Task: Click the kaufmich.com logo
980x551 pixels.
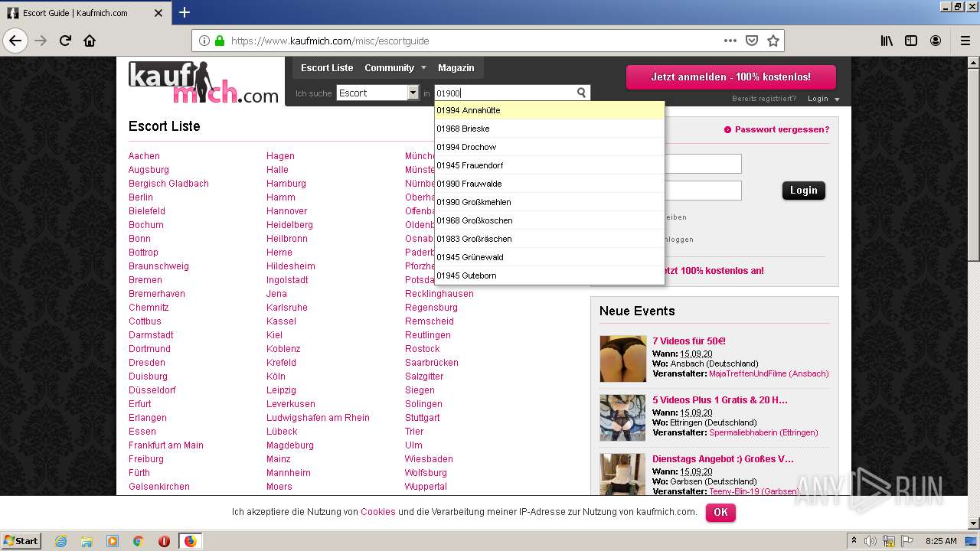Action: click(x=204, y=83)
